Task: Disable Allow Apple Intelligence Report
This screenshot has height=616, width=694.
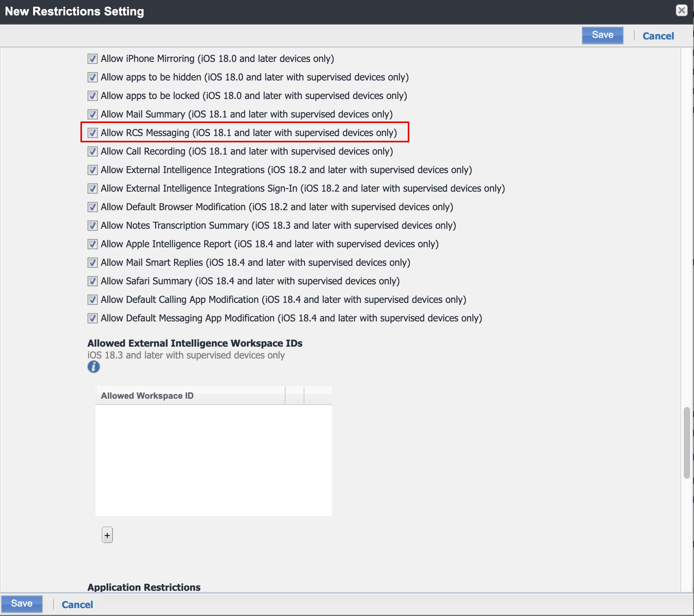Action: coord(92,244)
